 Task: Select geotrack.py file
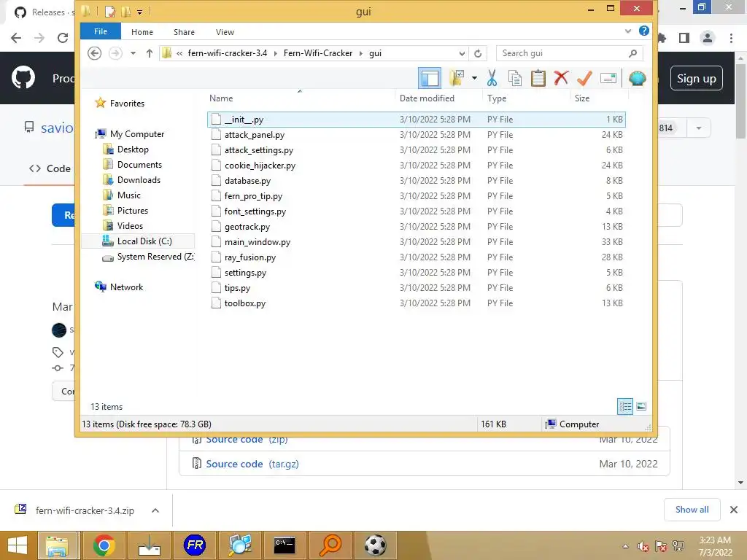coord(417,227)
